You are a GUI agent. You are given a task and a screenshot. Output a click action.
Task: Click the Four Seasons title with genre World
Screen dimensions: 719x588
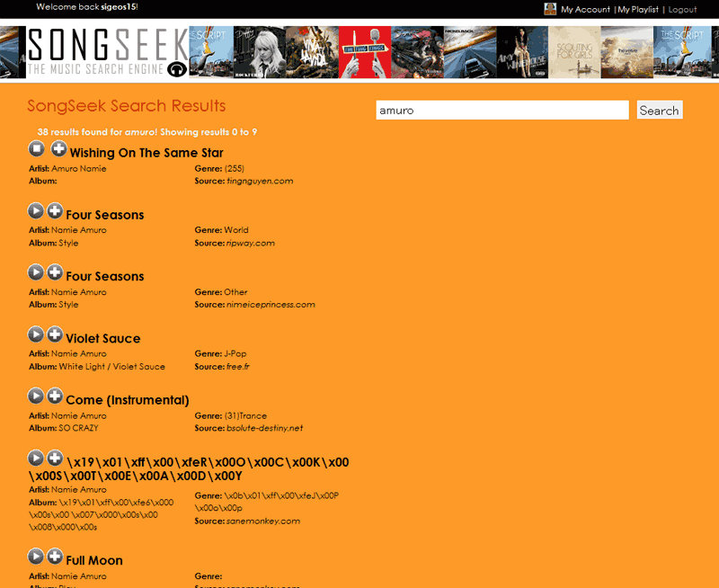(x=105, y=215)
